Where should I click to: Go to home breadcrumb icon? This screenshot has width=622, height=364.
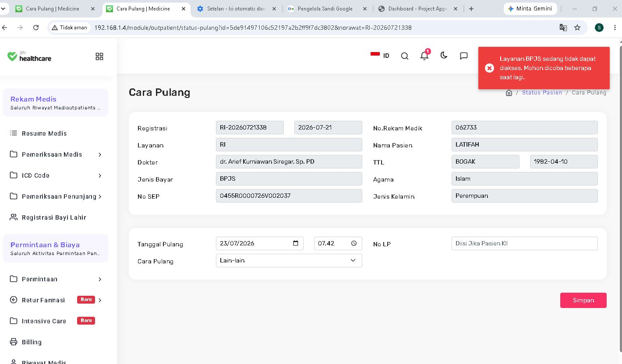(x=509, y=93)
